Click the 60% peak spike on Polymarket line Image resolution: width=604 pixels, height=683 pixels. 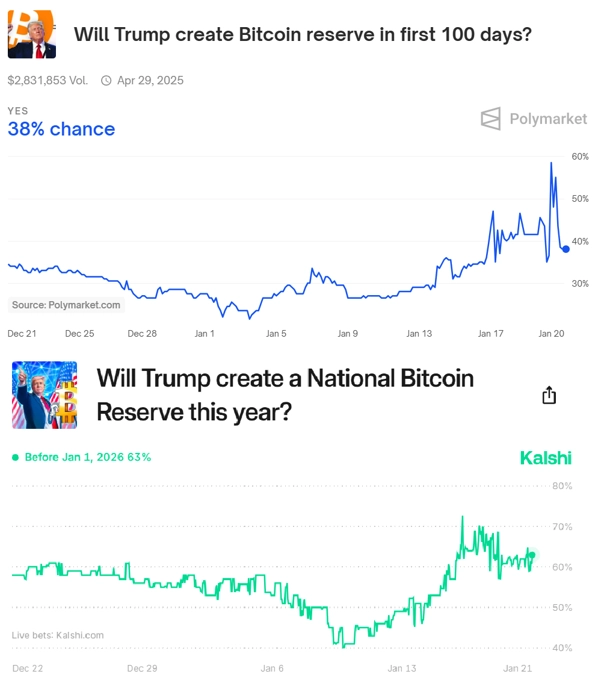(551, 164)
